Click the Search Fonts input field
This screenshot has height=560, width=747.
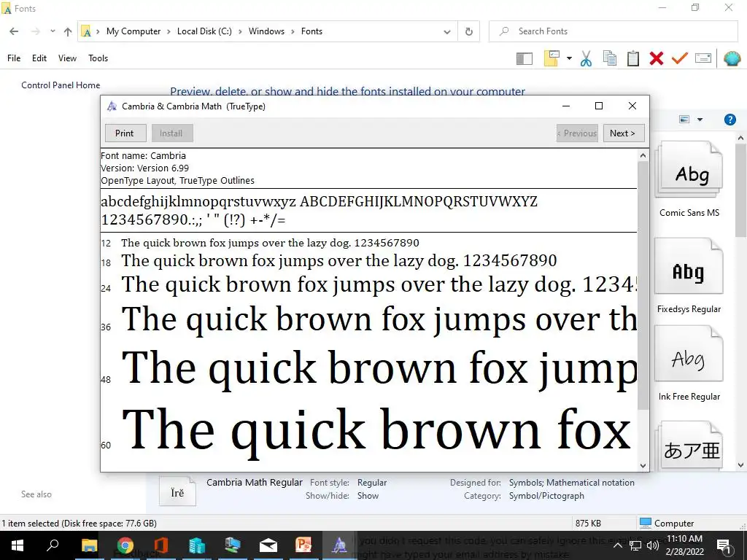(x=613, y=31)
